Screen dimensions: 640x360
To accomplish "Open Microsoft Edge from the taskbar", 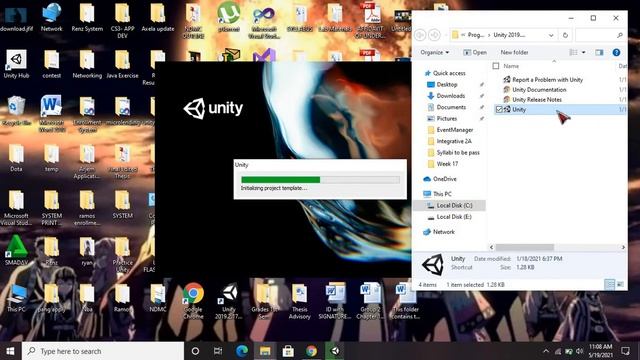I will (242, 351).
